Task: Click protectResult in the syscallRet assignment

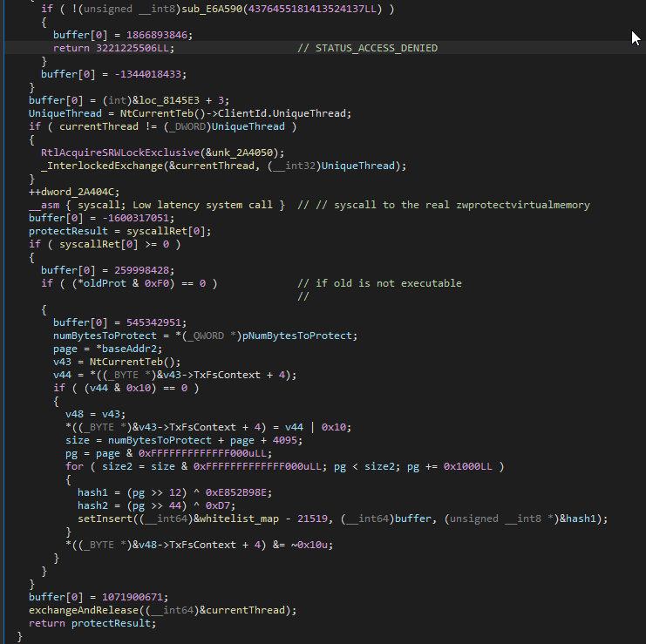Action: 68,231
